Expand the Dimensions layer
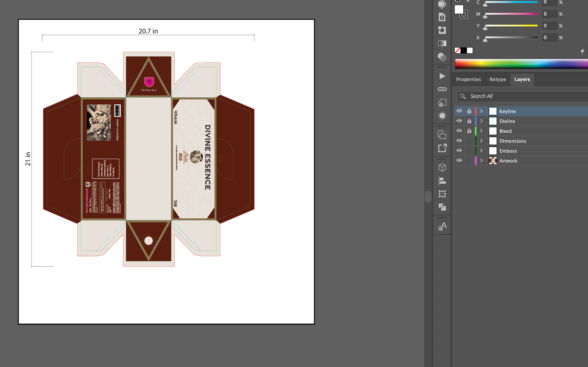 click(481, 141)
